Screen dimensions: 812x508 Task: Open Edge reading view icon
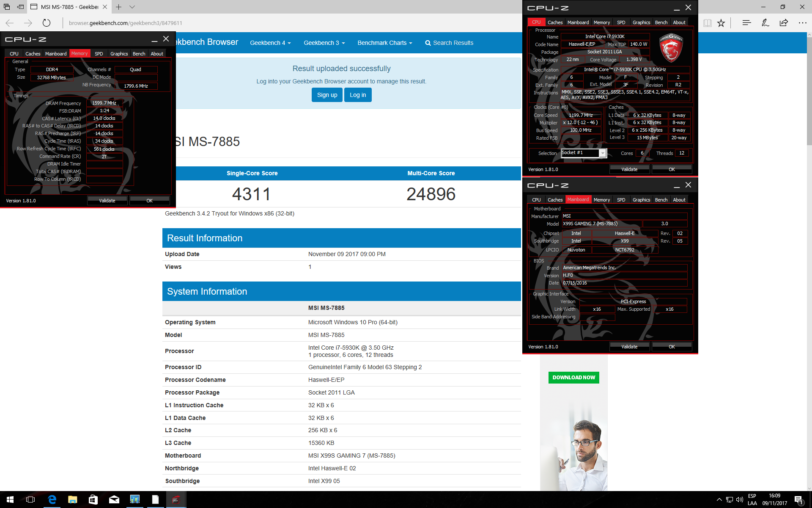click(x=707, y=23)
